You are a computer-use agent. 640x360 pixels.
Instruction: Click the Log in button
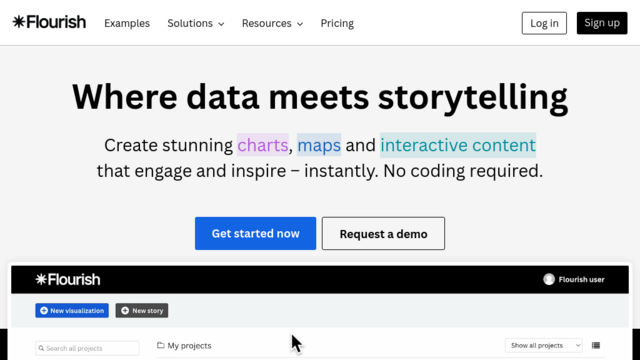click(x=544, y=23)
